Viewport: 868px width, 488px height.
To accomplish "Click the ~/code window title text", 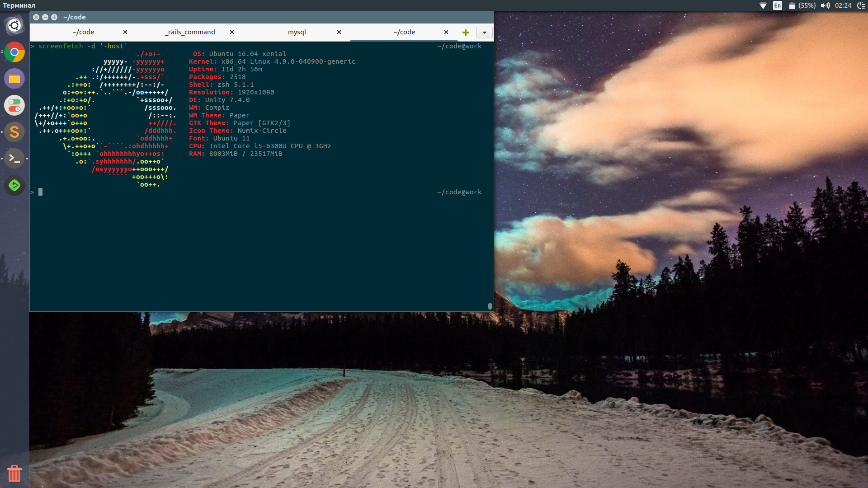I will pos(75,17).
